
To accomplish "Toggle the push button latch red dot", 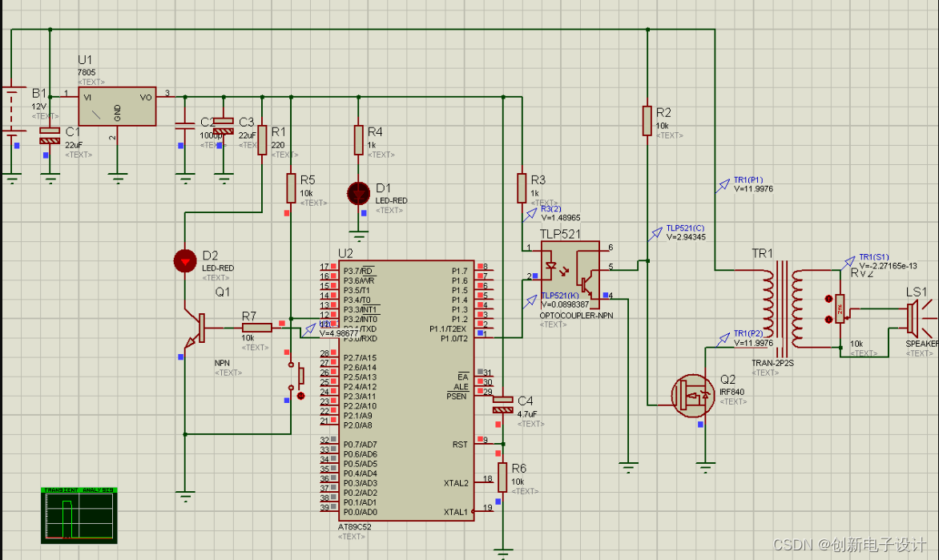I will (300, 396).
